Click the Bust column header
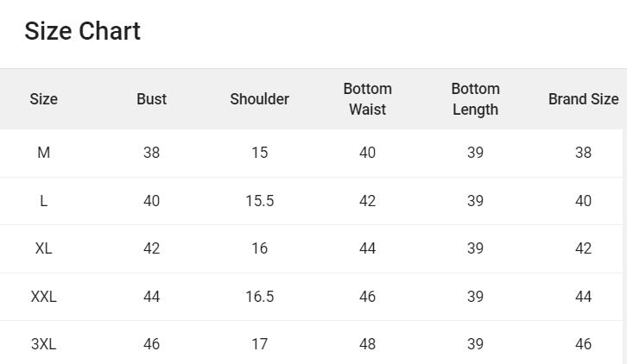The width and height of the screenshot is (627, 364). [x=151, y=99]
